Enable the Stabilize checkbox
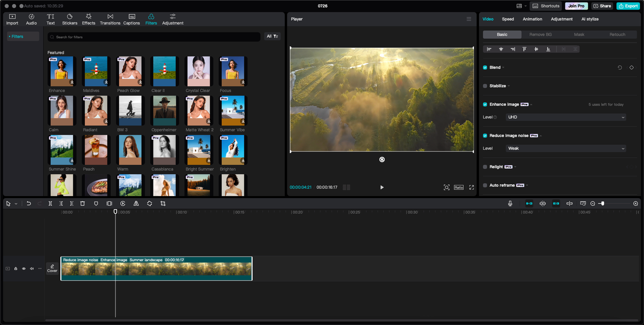The height and width of the screenshot is (325, 644). point(485,86)
